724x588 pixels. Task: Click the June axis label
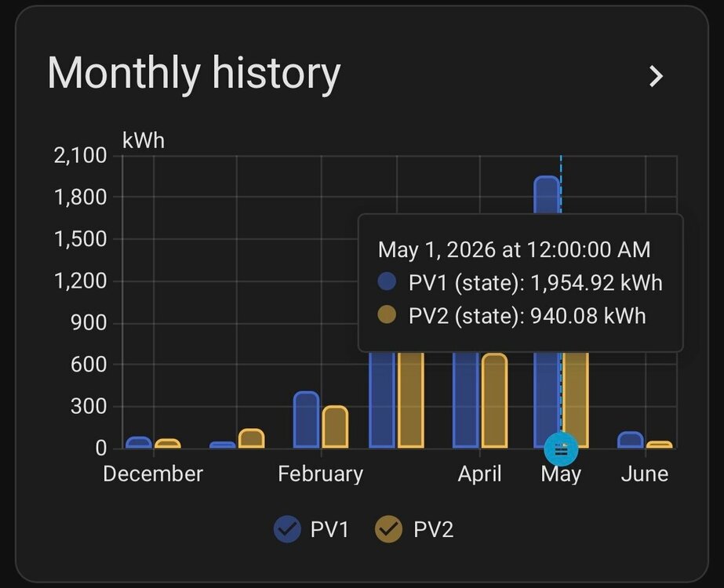(645, 474)
